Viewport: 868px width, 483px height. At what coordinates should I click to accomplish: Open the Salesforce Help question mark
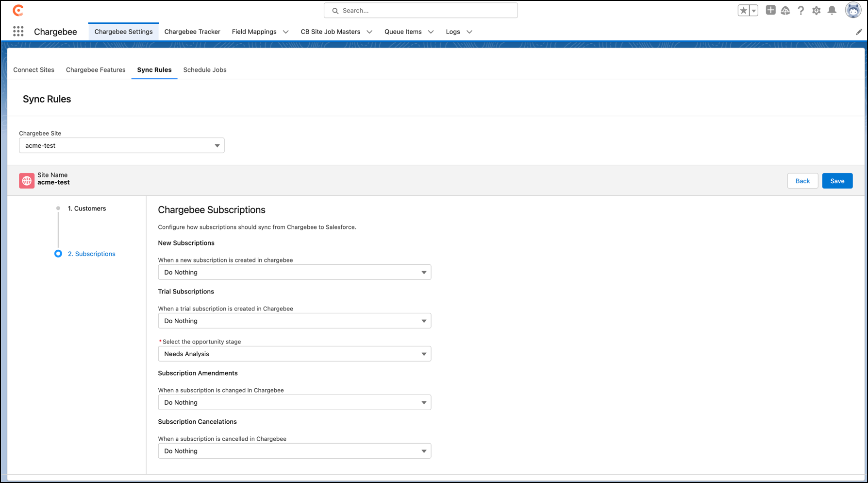pos(801,10)
